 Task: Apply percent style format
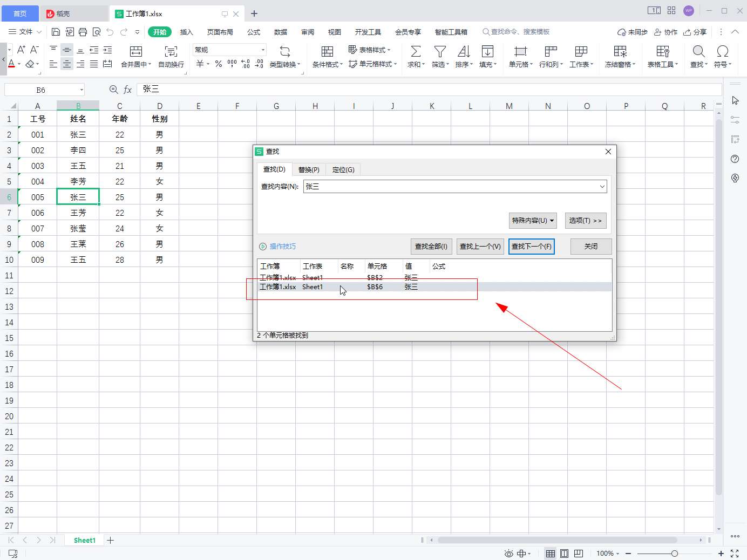pos(218,64)
